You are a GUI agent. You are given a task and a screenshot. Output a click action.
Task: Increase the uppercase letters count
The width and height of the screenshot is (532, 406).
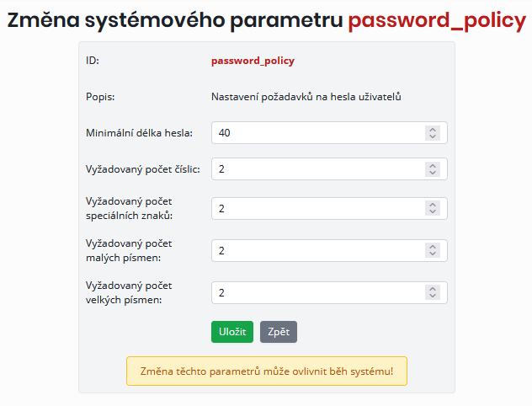[x=433, y=289]
